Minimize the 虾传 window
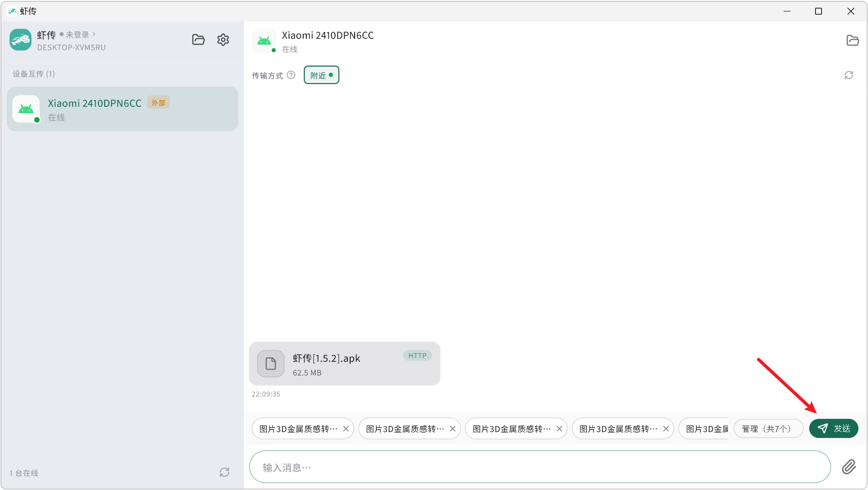The height and width of the screenshot is (490, 868). coord(787,11)
